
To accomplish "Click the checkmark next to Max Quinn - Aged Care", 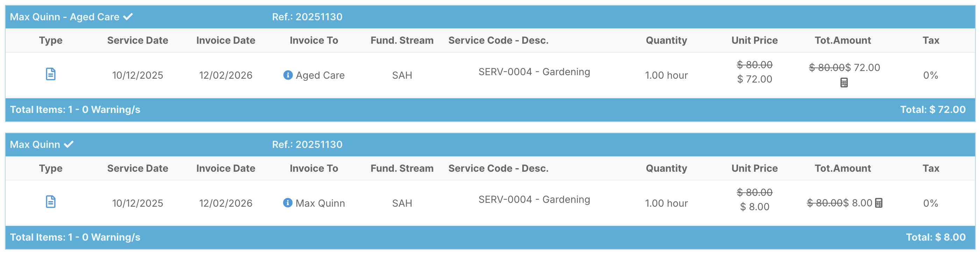I will [128, 17].
